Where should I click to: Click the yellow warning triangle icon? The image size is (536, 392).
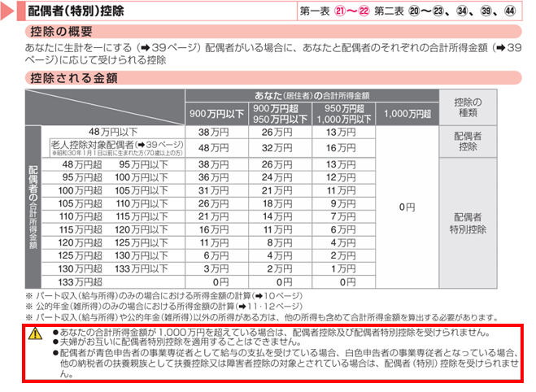pyautogui.click(x=35, y=333)
